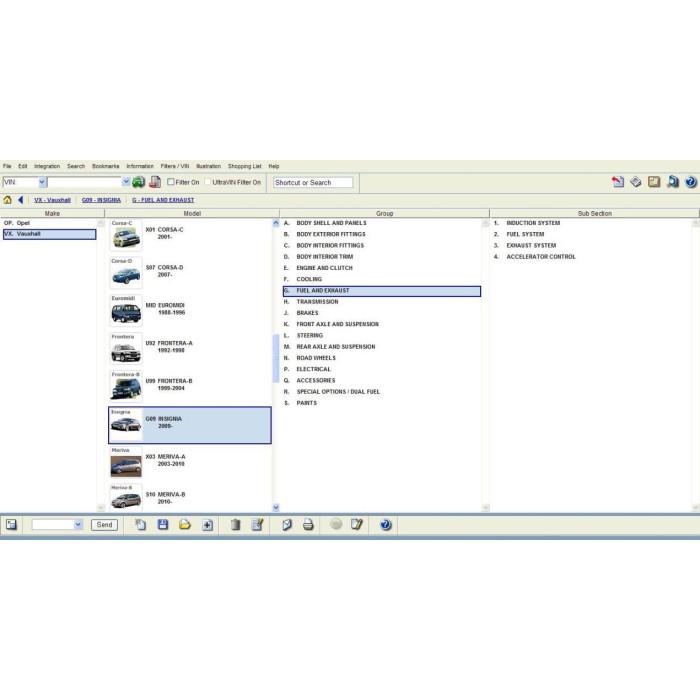Follow the G - FUEL AND EXHAUST breadcrumb link
Screen dimensions: 700x700
coord(163,200)
